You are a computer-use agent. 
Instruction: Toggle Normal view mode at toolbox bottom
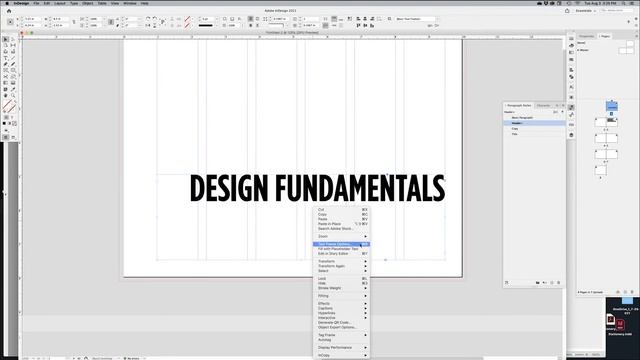pyautogui.click(x=5, y=137)
